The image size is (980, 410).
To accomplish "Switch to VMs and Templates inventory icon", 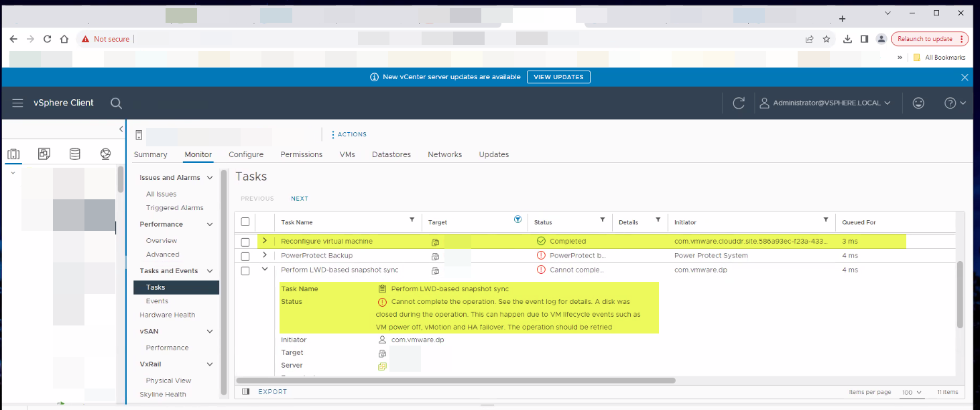I will pos(44,154).
